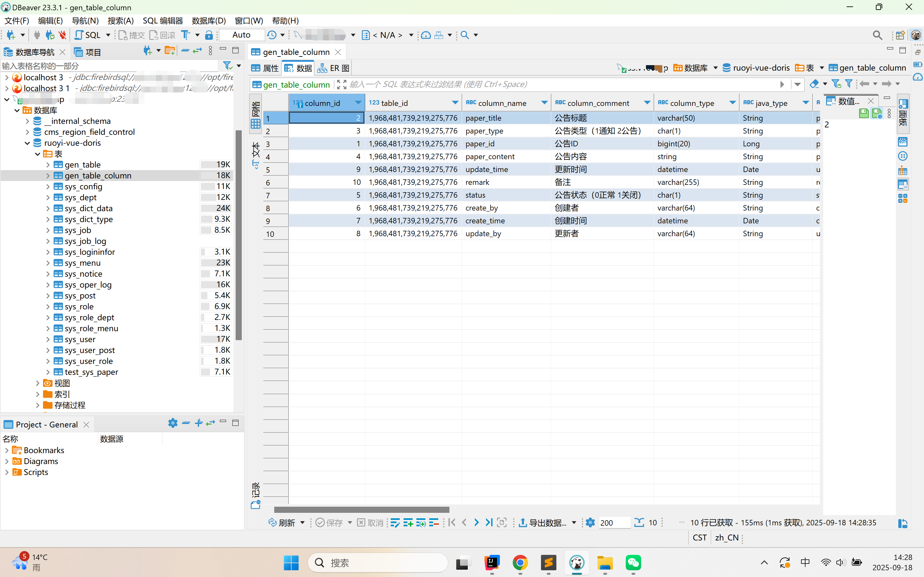Image resolution: width=924 pixels, height=577 pixels.
Task: Click the horizontal scrollbar below data grid
Action: (x=362, y=510)
